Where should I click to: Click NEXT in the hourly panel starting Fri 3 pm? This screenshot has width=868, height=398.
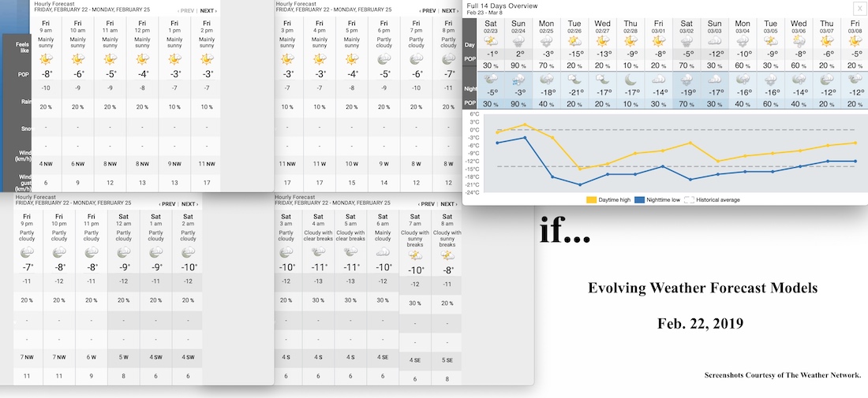click(x=449, y=10)
